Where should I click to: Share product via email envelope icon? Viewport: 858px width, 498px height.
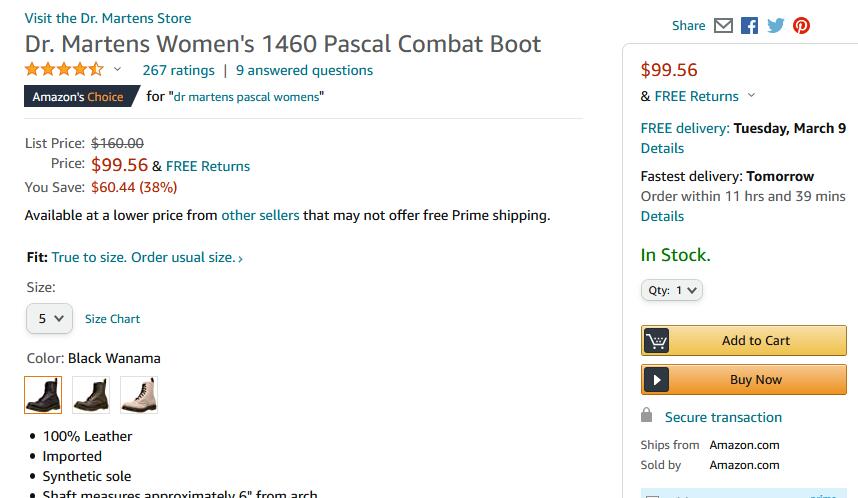723,26
